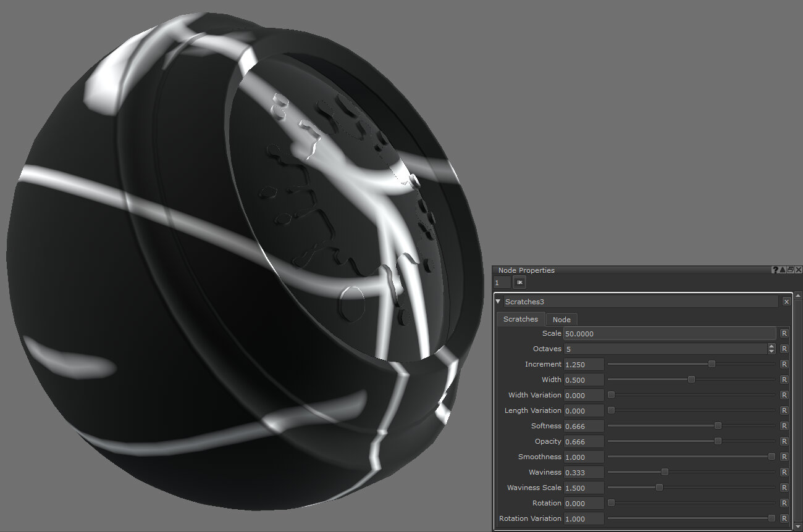Viewport: 803px width, 532px height.
Task: Remove the Scratches3 node properties
Action: 786,302
